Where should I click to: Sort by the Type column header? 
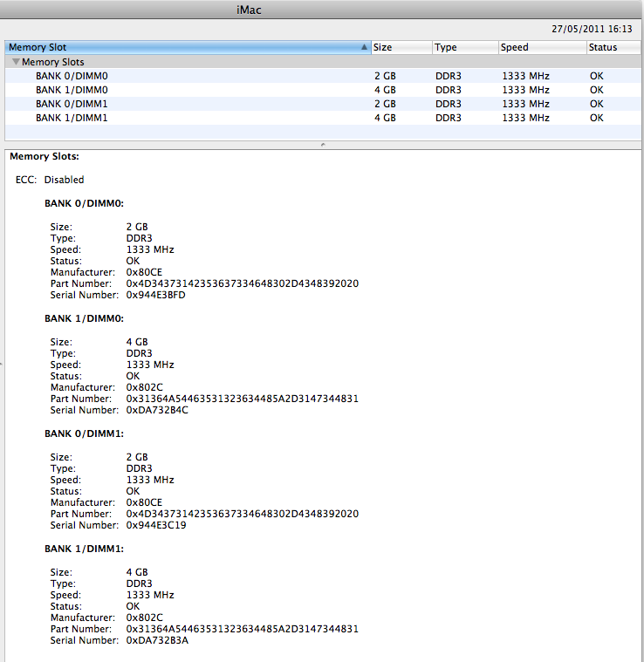465,47
